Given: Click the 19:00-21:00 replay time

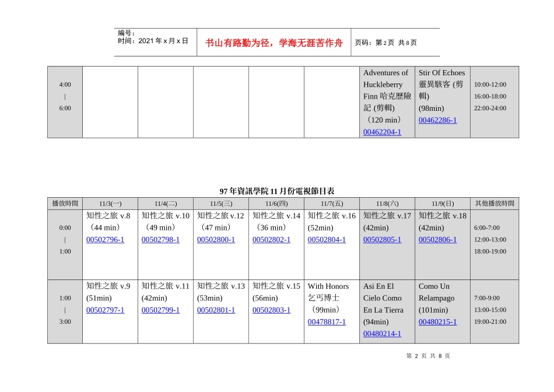Looking at the screenshot, I should coord(490,321).
